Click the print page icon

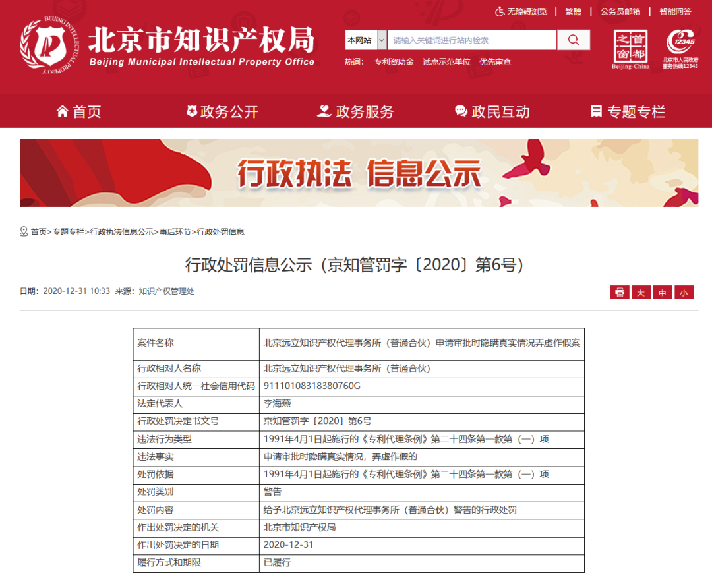(x=620, y=293)
